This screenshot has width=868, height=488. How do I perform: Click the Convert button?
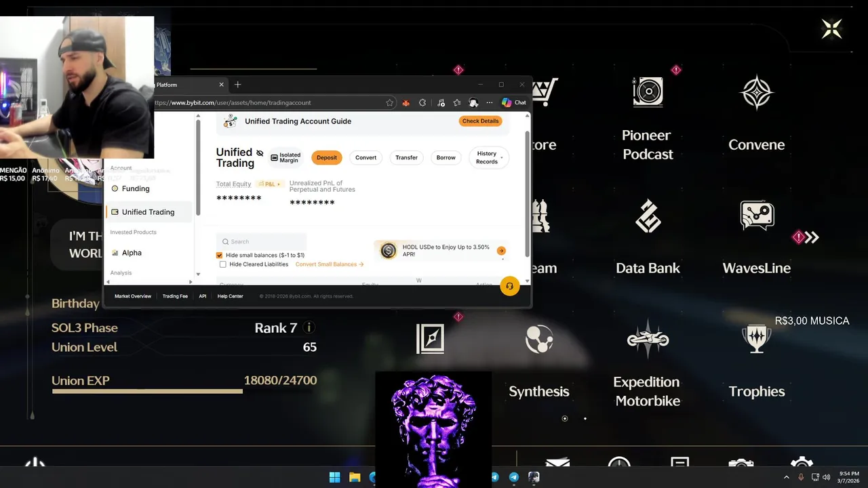click(366, 157)
